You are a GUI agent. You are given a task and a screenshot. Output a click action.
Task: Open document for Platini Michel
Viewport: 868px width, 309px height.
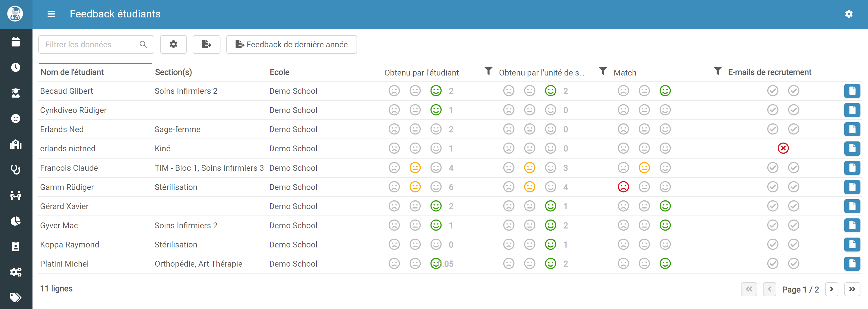tap(852, 264)
